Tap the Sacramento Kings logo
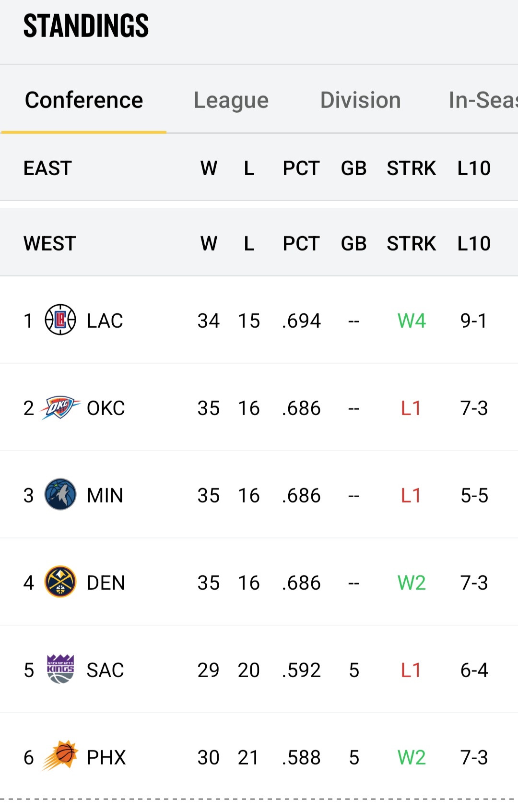Image resolution: width=518 pixels, height=812 pixels. (x=60, y=669)
